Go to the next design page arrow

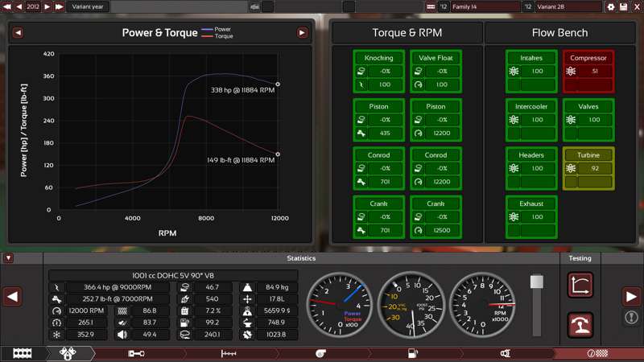[x=631, y=297]
